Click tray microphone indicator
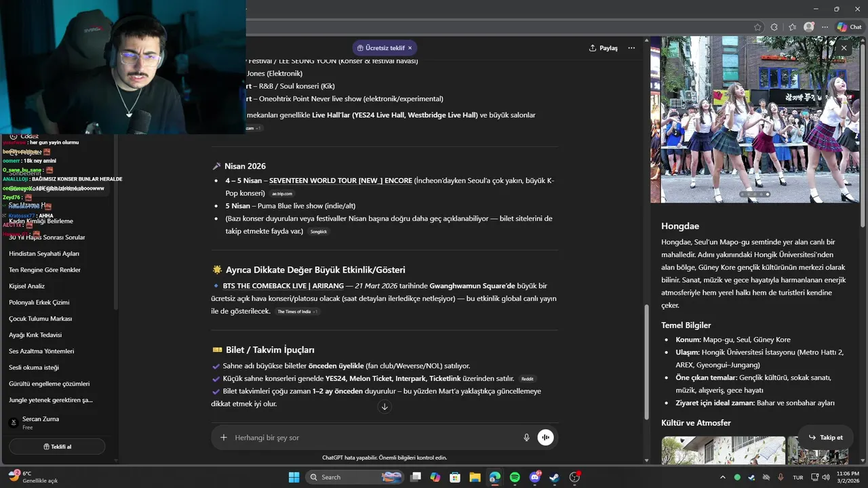 [781, 477]
